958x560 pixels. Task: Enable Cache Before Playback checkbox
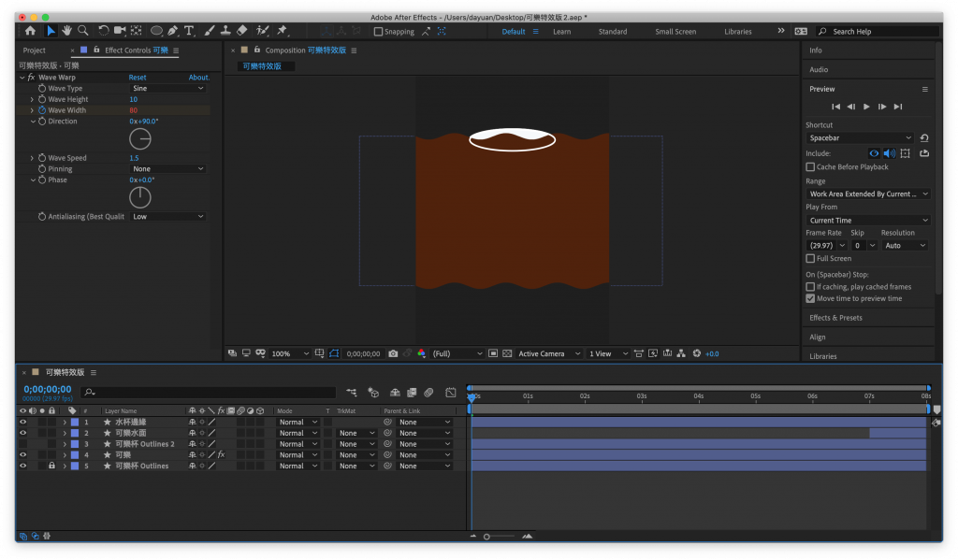click(810, 167)
